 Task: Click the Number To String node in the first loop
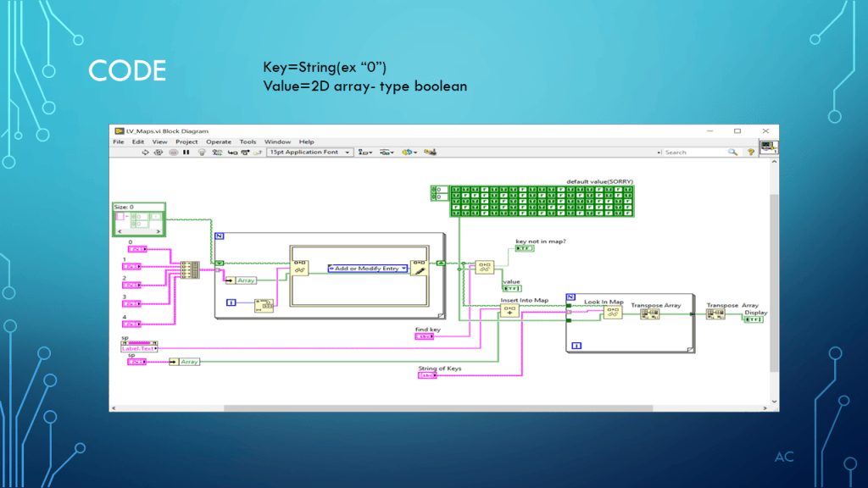(x=264, y=305)
